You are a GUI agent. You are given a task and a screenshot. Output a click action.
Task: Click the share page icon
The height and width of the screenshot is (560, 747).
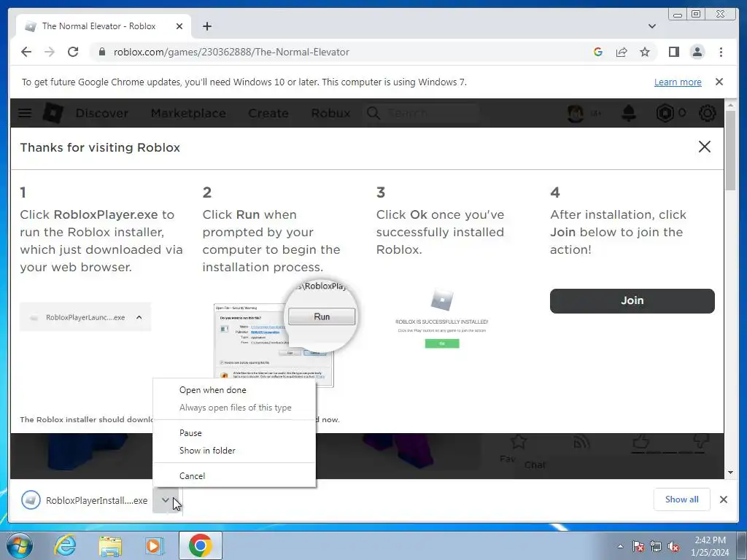(x=622, y=52)
